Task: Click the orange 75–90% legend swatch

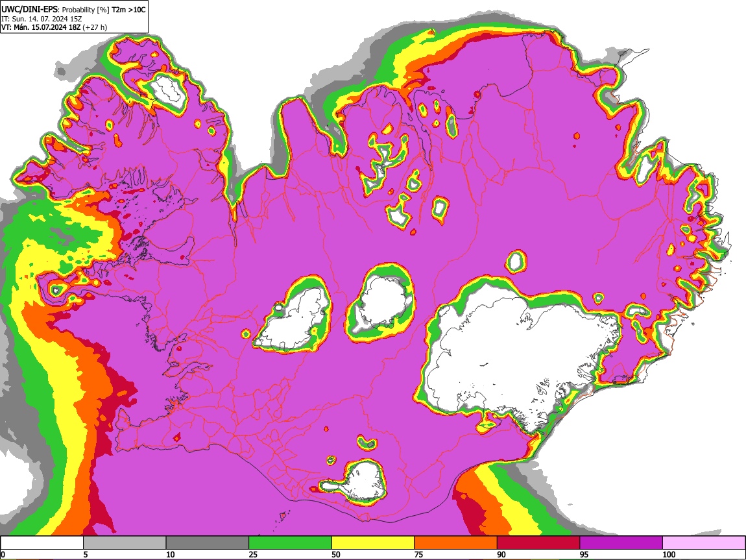Action: click(456, 543)
